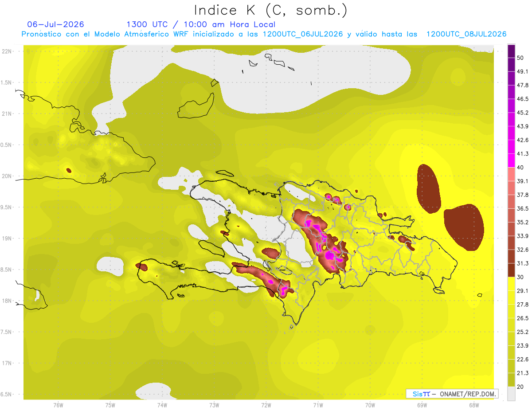Image resolution: width=532 pixels, height=411 pixels.
Task: Click the '33.9' value on the color scale
Action: pos(523,236)
